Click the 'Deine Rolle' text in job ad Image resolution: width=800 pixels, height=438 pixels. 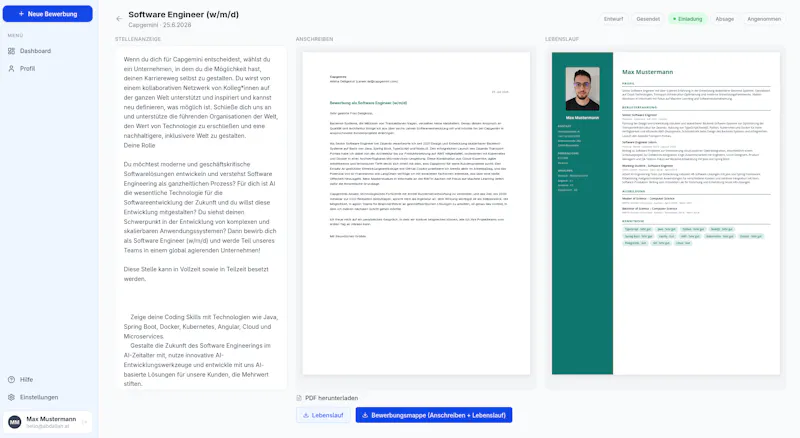click(x=139, y=145)
